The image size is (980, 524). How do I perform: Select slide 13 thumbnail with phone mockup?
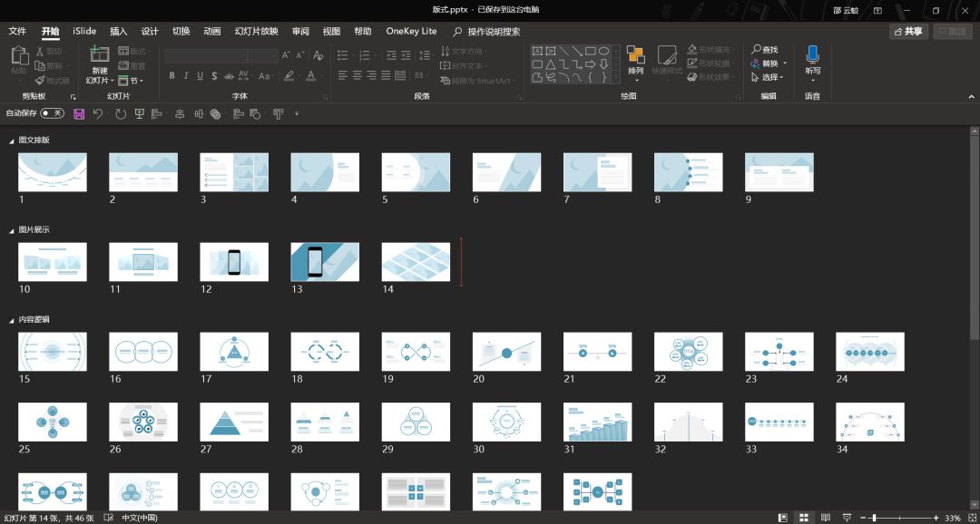[x=325, y=262]
